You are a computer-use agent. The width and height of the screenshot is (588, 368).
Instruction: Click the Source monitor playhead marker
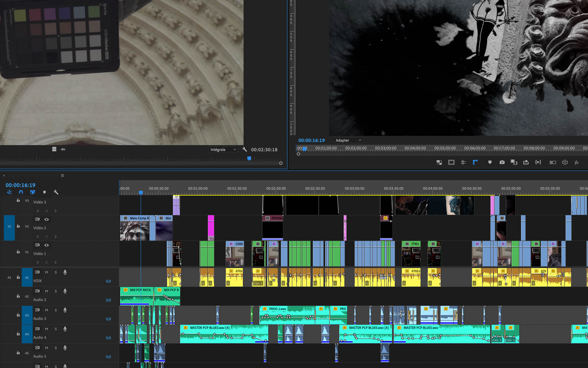(249, 159)
